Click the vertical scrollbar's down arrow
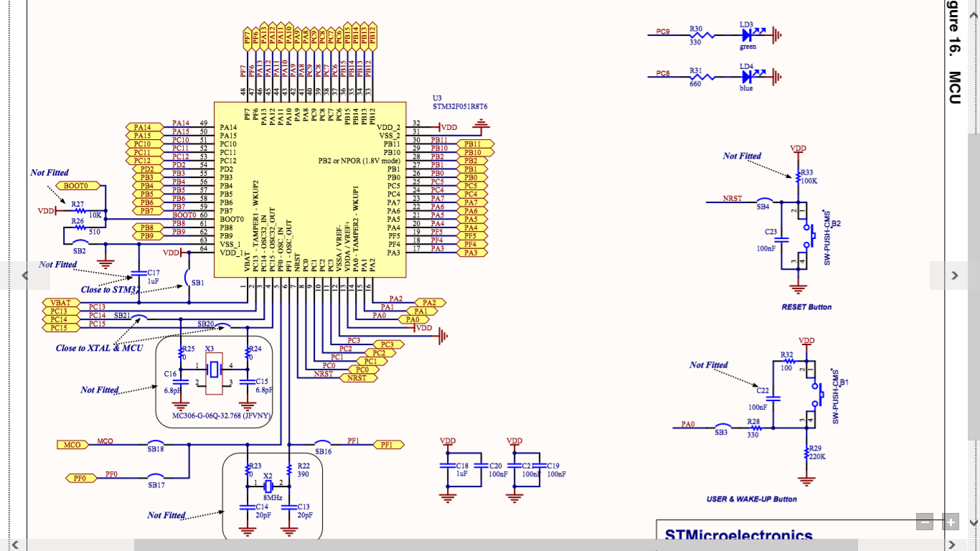The image size is (980, 551). coord(974,522)
